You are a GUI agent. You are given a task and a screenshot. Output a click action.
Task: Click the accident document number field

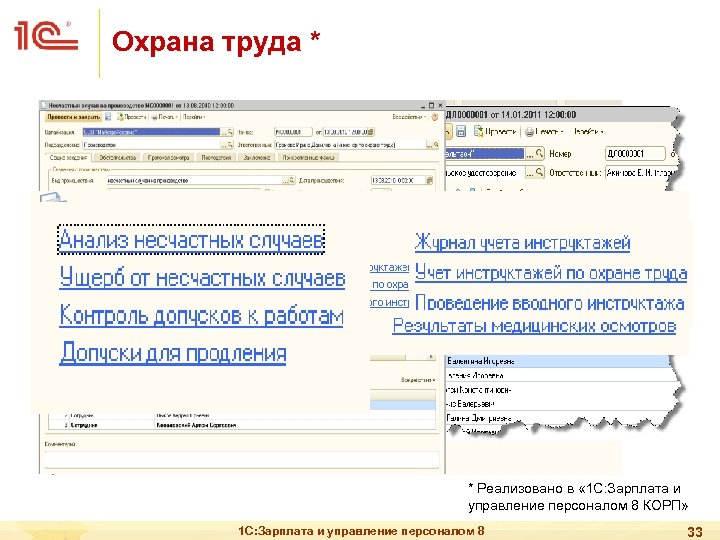(293, 132)
